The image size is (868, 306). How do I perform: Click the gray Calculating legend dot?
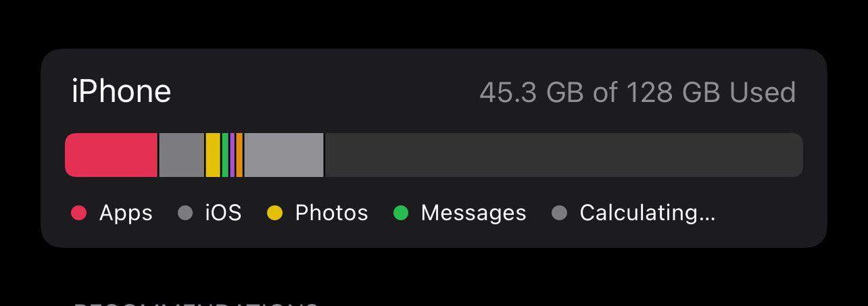click(x=559, y=213)
